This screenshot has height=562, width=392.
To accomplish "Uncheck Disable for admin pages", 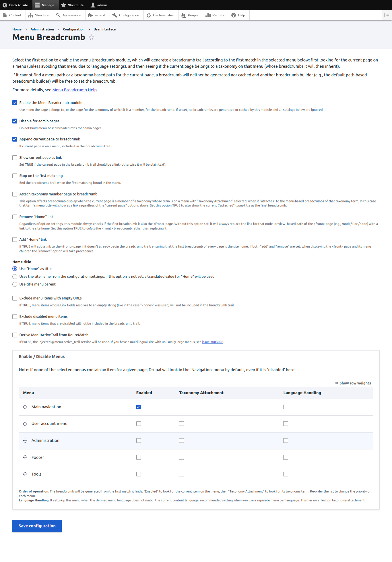I will coord(15,121).
